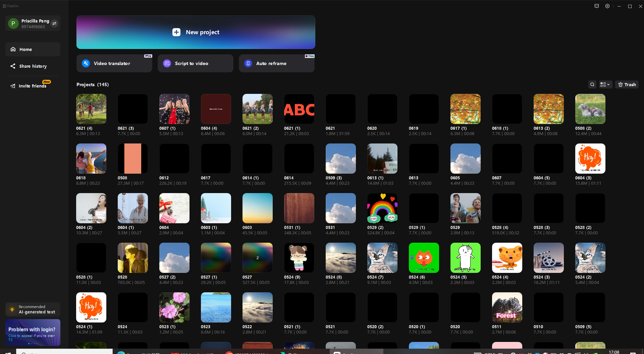Screen dimensions: 644x354
Task: Click the account switch icon beside Priscilla Pang
Action: point(54,23)
